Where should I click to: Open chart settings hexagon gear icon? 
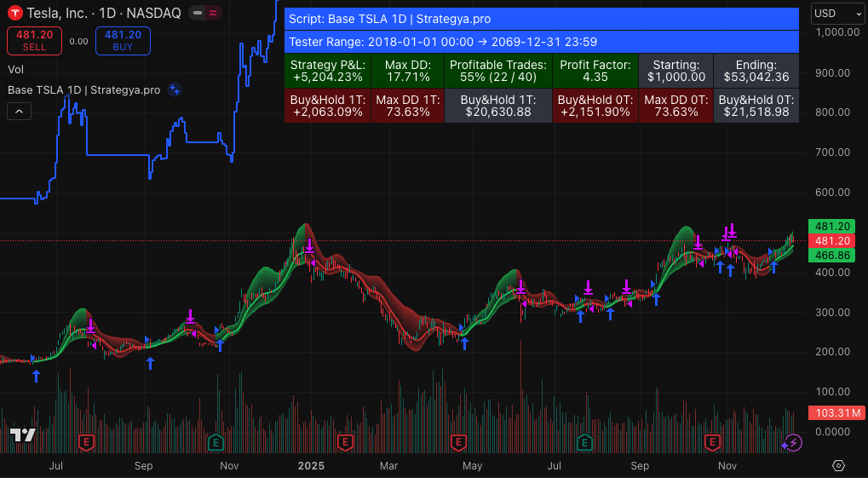(838, 465)
